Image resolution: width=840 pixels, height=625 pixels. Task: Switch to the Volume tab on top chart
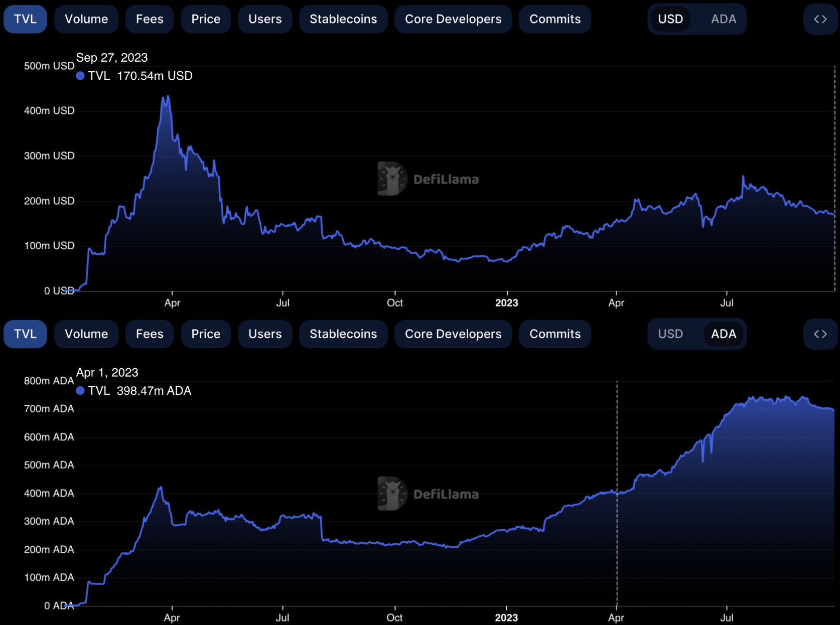tap(86, 19)
